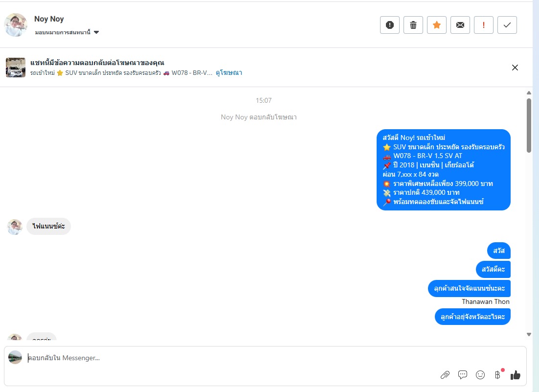
Task: Open the ดูโฆษณา link
Action: (229, 72)
